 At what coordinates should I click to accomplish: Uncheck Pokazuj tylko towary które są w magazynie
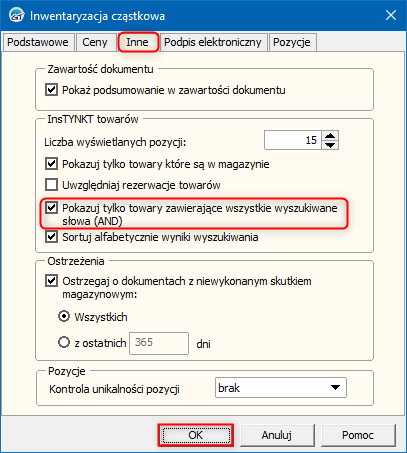[51, 164]
